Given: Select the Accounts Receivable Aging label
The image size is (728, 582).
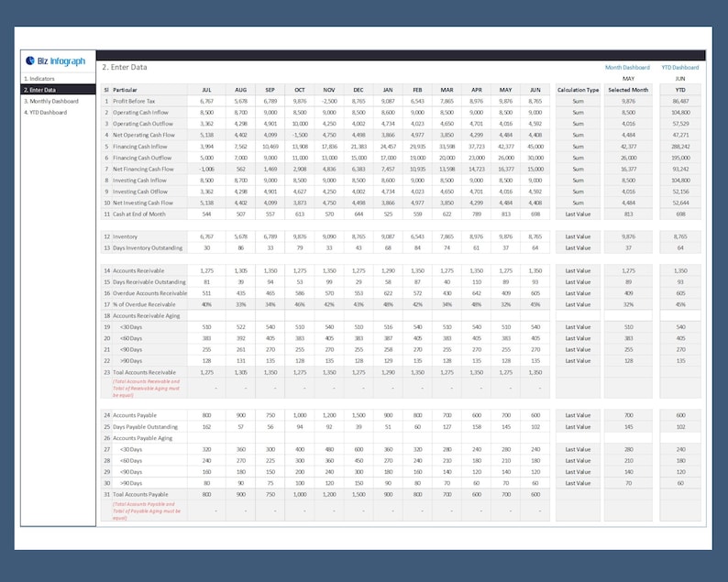Looking at the screenshot, I should click(147, 315).
